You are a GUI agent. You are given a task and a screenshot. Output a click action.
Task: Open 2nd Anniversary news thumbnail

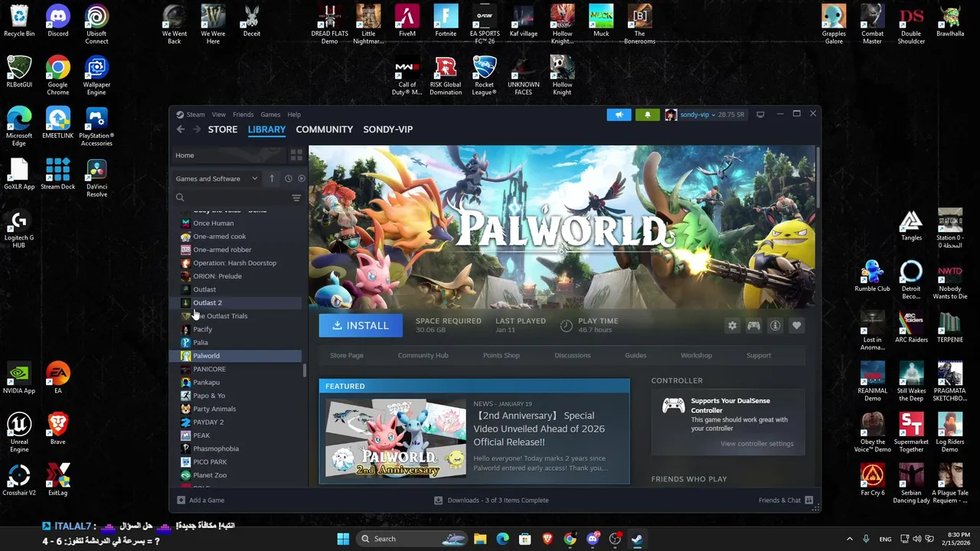[x=396, y=439]
